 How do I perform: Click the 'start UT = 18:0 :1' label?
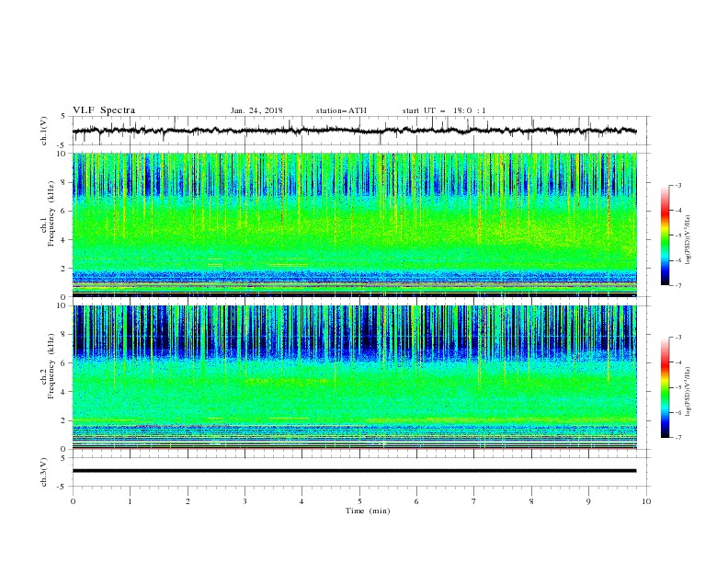click(444, 110)
